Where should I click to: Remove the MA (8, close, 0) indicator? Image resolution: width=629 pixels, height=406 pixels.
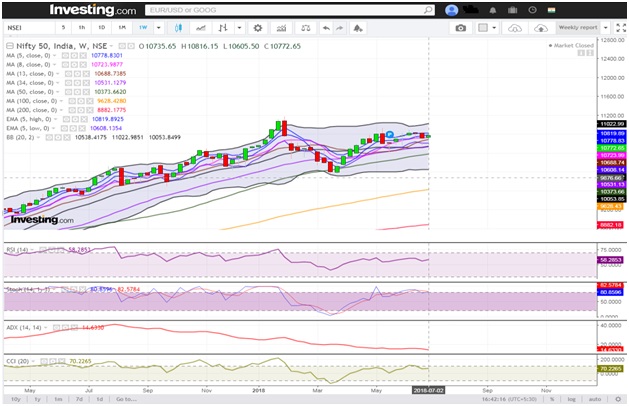click(x=83, y=65)
